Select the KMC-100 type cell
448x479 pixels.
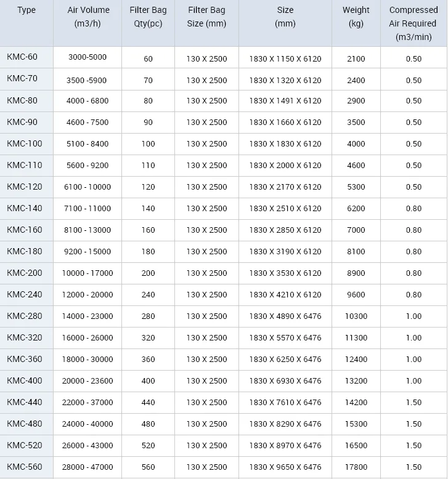pyautogui.click(x=25, y=143)
